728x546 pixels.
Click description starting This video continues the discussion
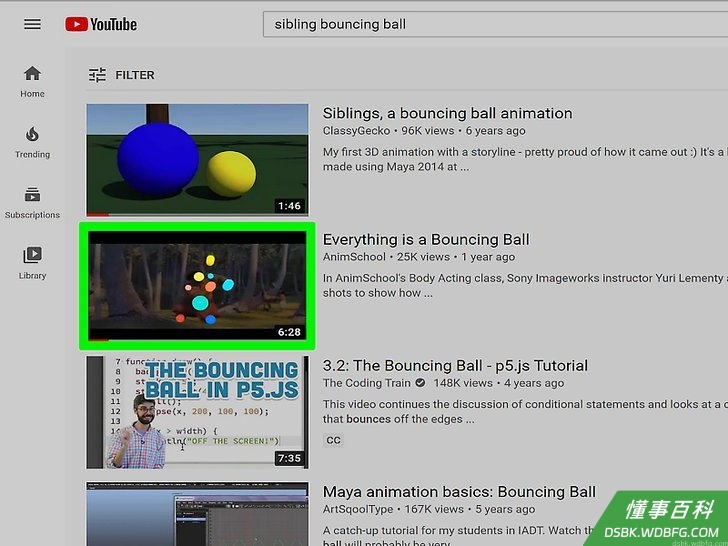(x=525, y=412)
